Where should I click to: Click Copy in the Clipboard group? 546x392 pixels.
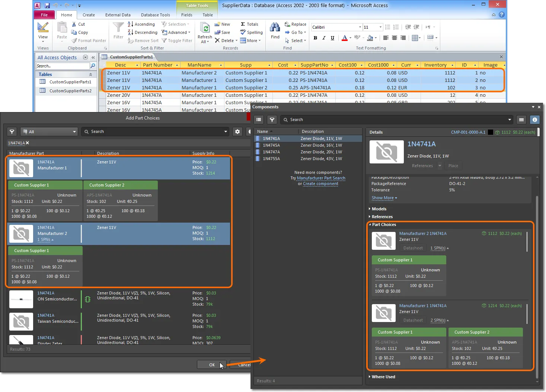(80, 32)
